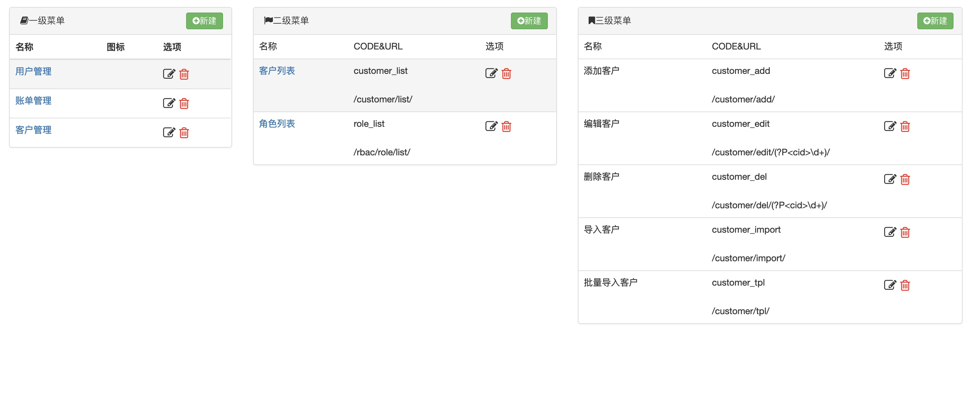
Task: Click the customer_del code text
Action: pos(739,176)
